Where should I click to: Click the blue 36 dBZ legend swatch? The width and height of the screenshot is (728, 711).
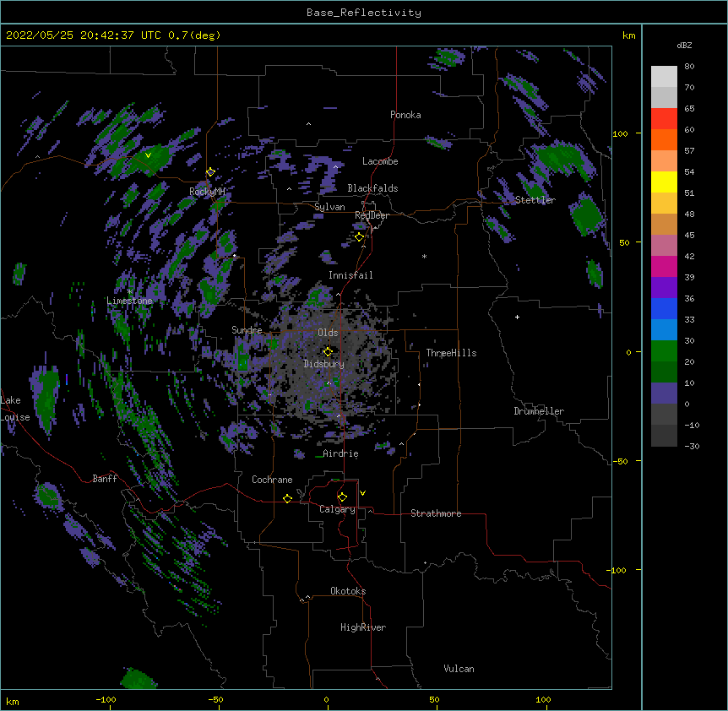click(x=664, y=308)
